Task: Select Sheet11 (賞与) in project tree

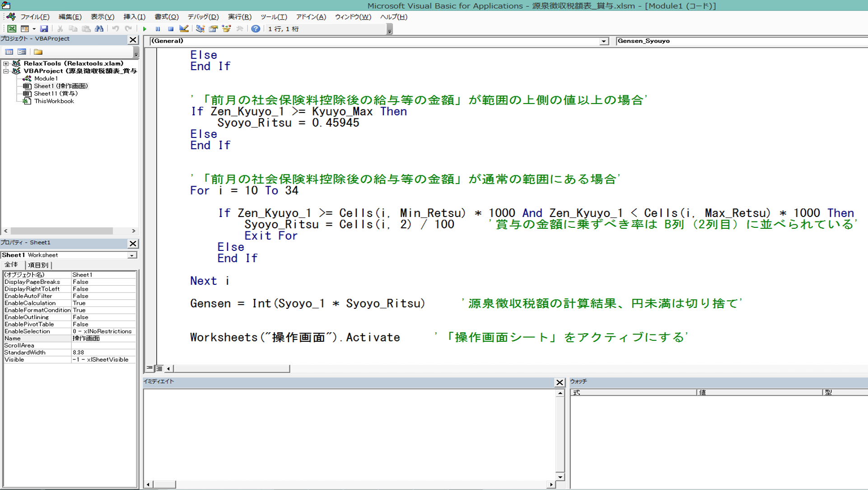Action: pos(56,94)
